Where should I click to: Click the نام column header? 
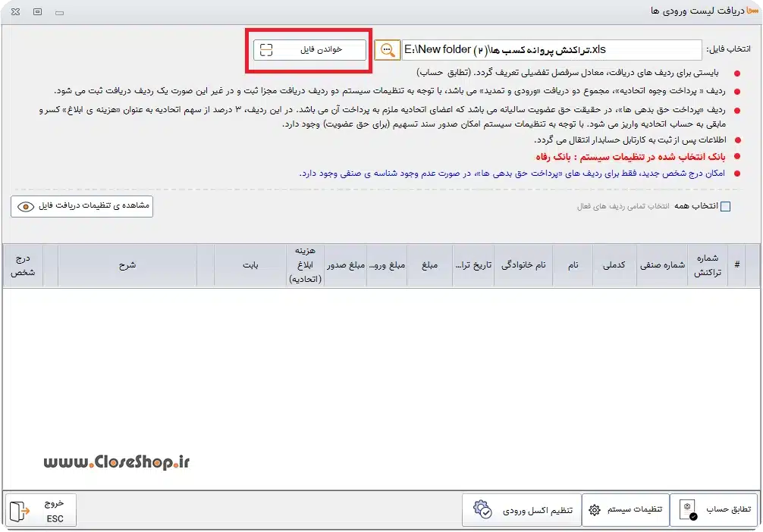pos(573,265)
